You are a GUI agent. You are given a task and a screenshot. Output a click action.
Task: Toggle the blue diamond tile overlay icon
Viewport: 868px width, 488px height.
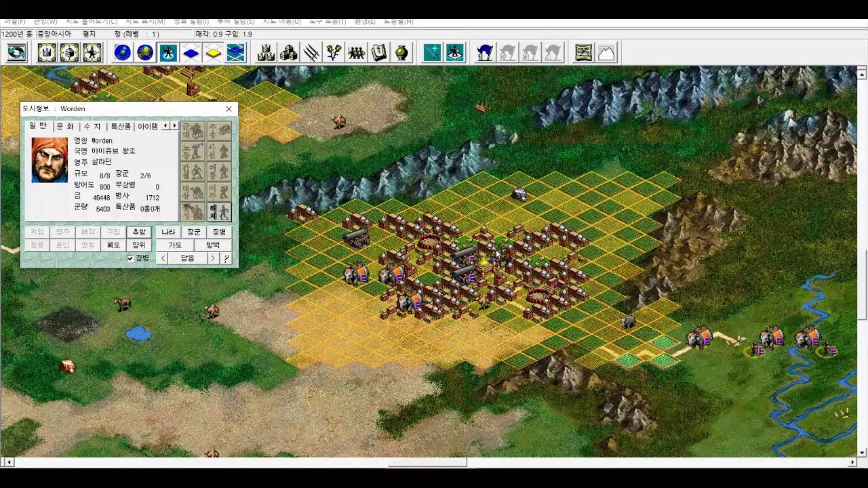(191, 52)
